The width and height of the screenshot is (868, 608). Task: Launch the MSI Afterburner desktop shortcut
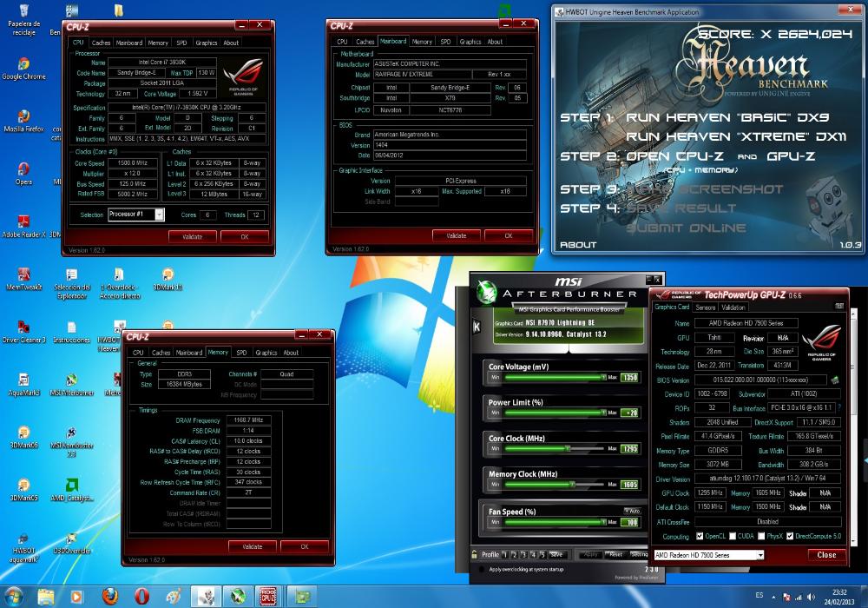(72, 385)
